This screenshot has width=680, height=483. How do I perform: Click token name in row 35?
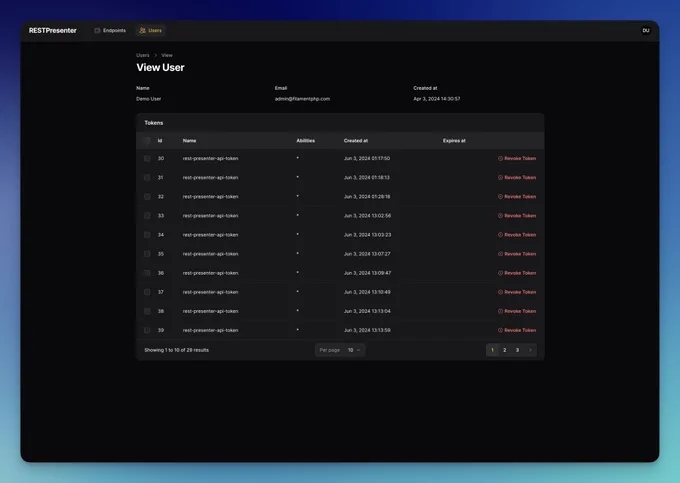(x=210, y=254)
